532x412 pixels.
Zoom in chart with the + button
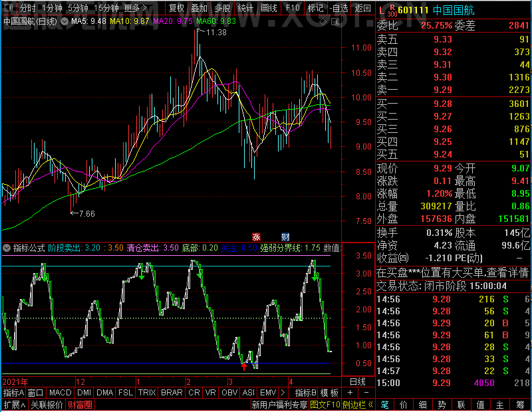point(350,393)
